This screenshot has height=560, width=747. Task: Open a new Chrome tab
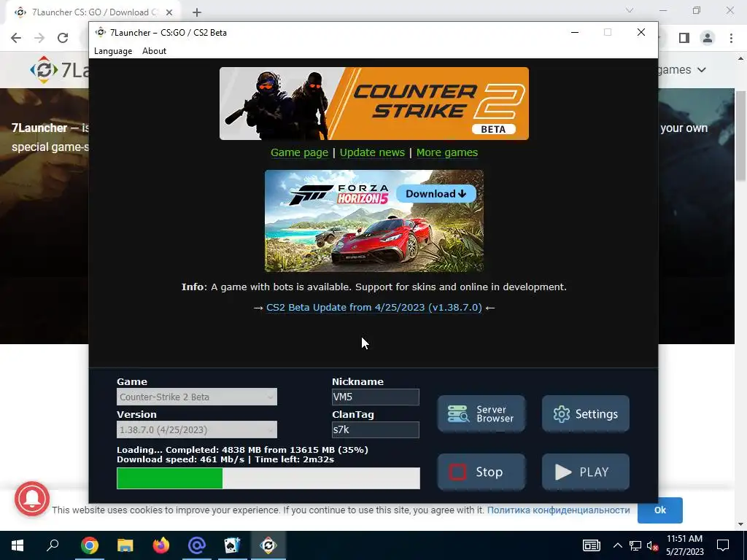point(197,12)
